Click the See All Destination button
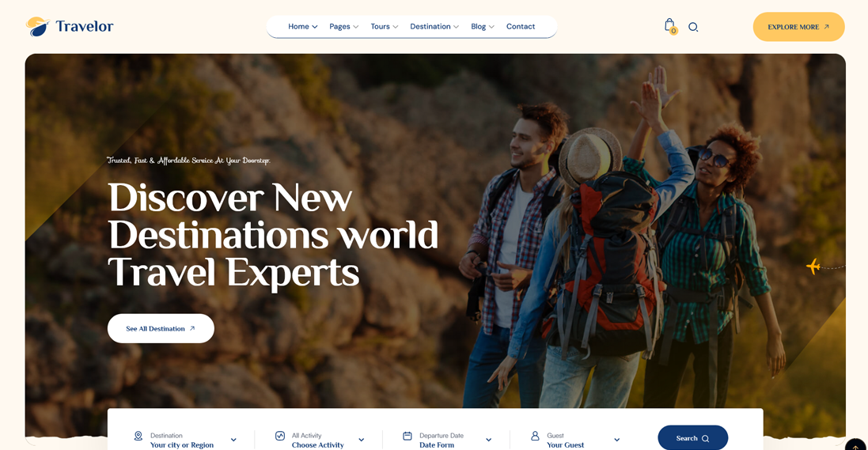 tap(161, 328)
